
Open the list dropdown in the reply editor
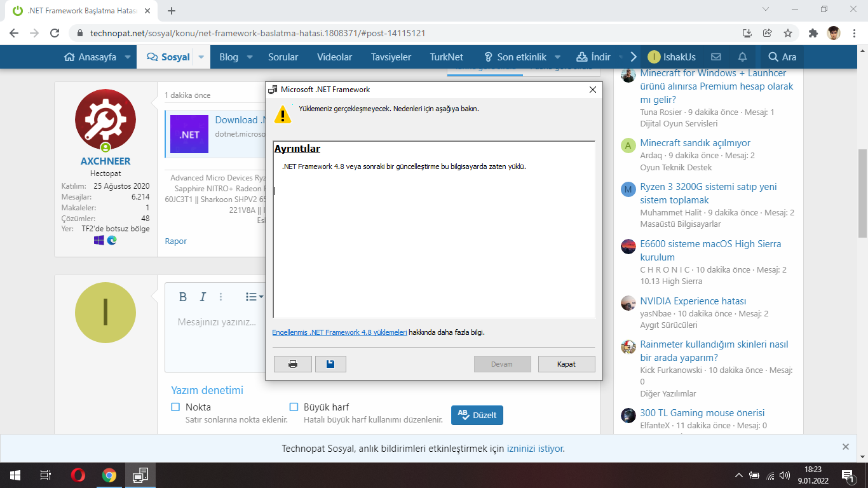pyautogui.click(x=255, y=297)
